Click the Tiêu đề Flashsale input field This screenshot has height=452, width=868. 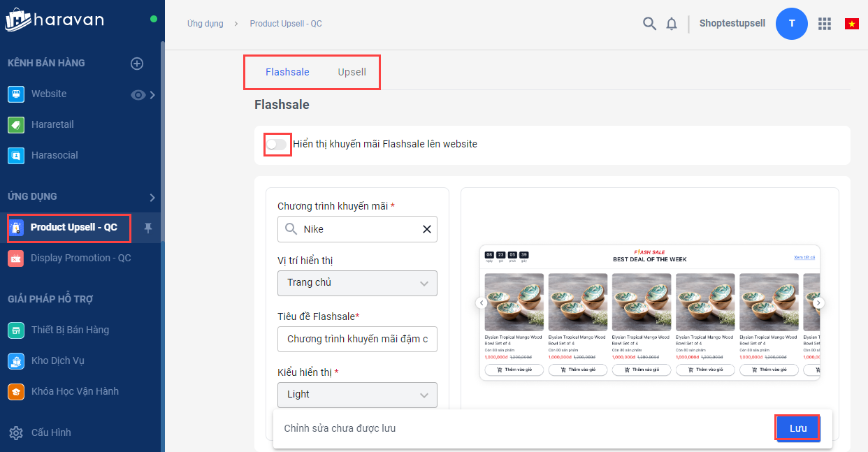point(357,339)
